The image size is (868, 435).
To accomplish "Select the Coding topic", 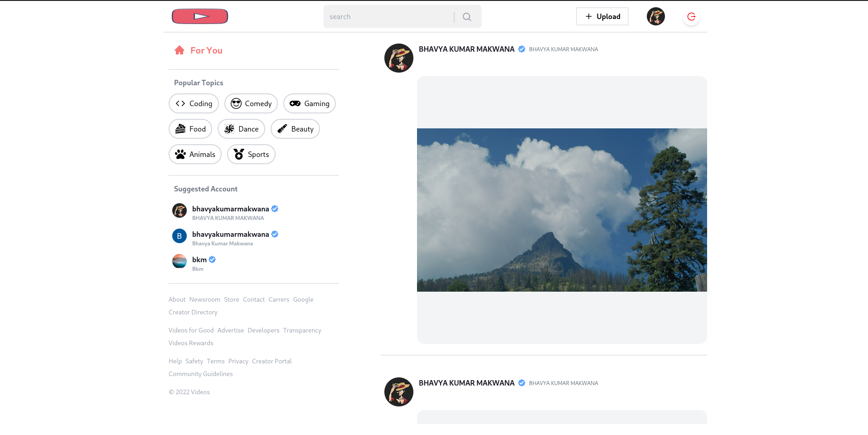I will coord(194,103).
